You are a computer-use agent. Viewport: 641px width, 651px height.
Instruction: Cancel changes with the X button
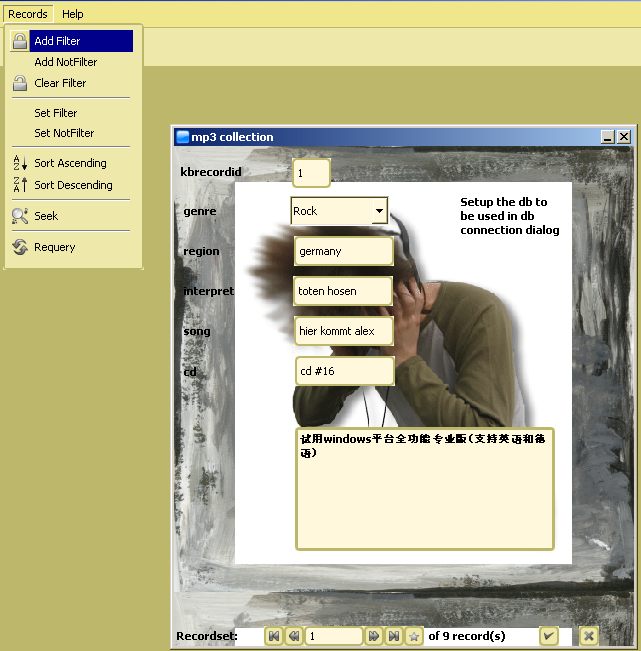589,636
